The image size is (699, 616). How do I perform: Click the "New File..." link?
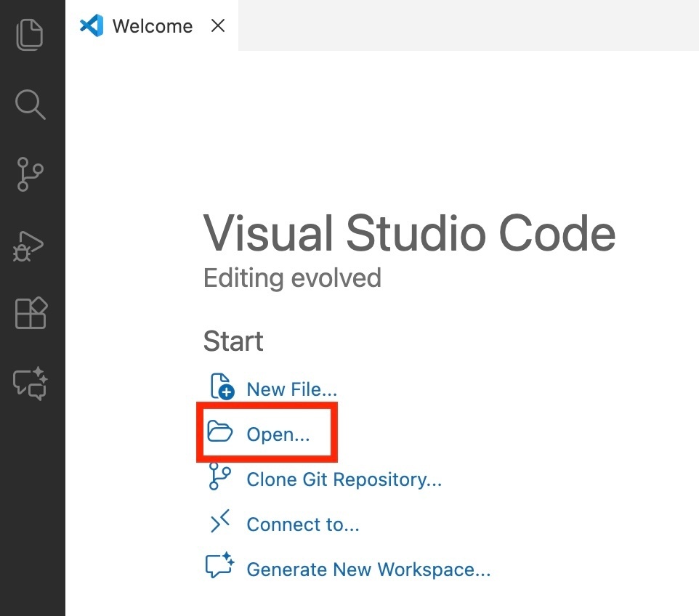point(291,389)
